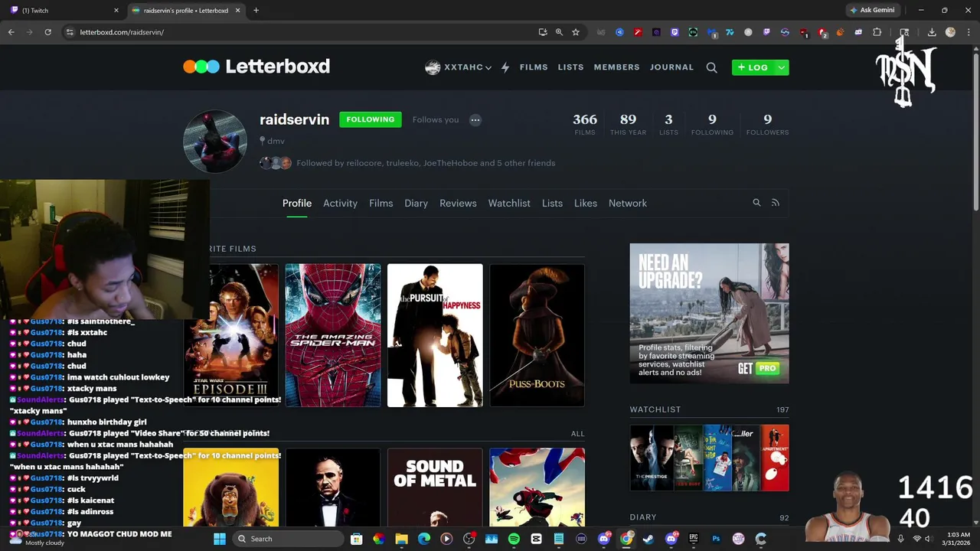This screenshot has height=551, width=980.
Task: Switch to the Reviews tab
Action: tap(458, 203)
